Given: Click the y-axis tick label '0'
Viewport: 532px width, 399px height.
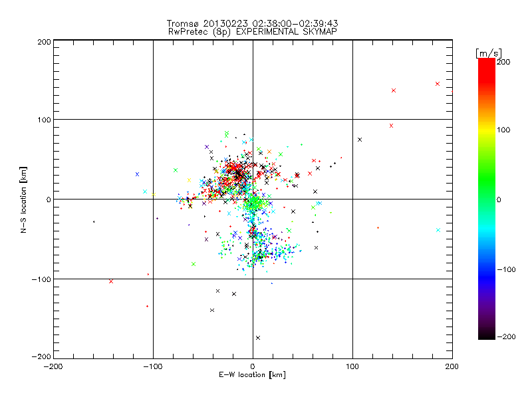Looking at the screenshot, I should tap(49, 199).
